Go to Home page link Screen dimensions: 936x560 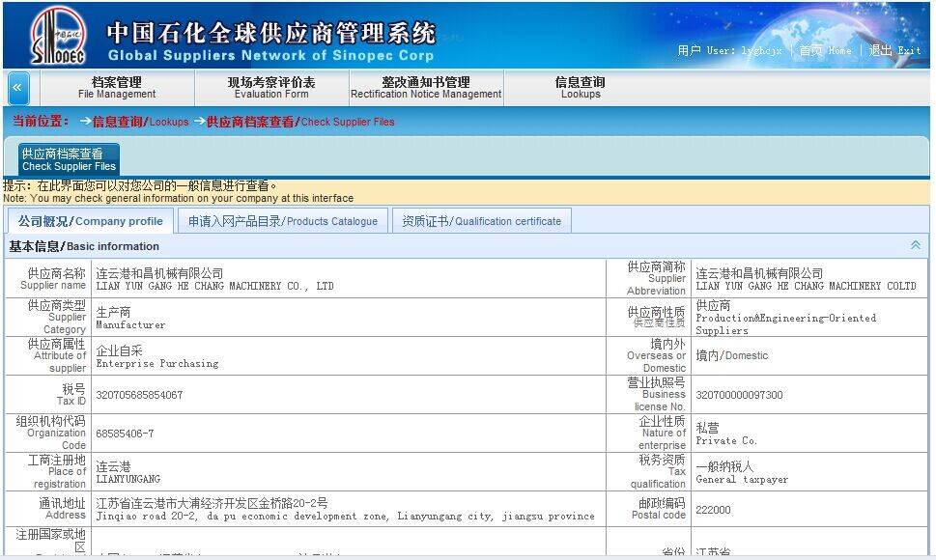coord(825,51)
